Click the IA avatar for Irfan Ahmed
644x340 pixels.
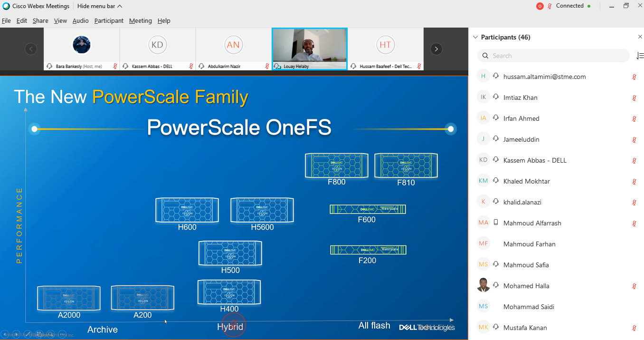[x=483, y=118]
